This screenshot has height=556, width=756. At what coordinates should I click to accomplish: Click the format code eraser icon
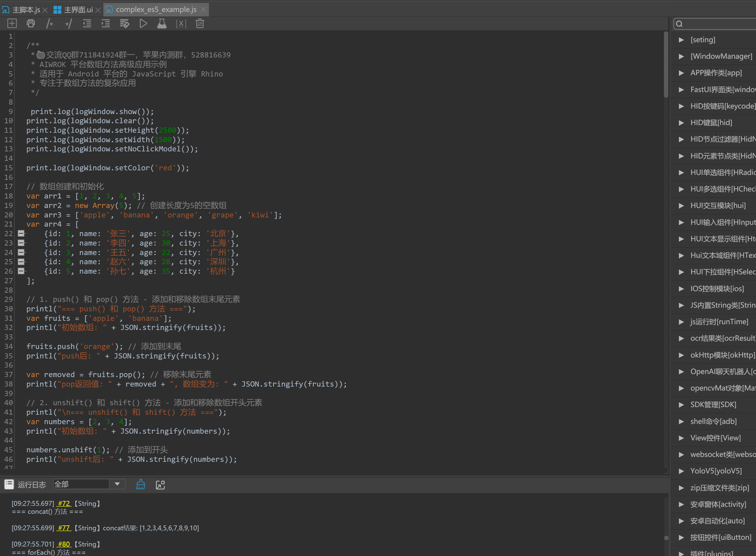(124, 24)
